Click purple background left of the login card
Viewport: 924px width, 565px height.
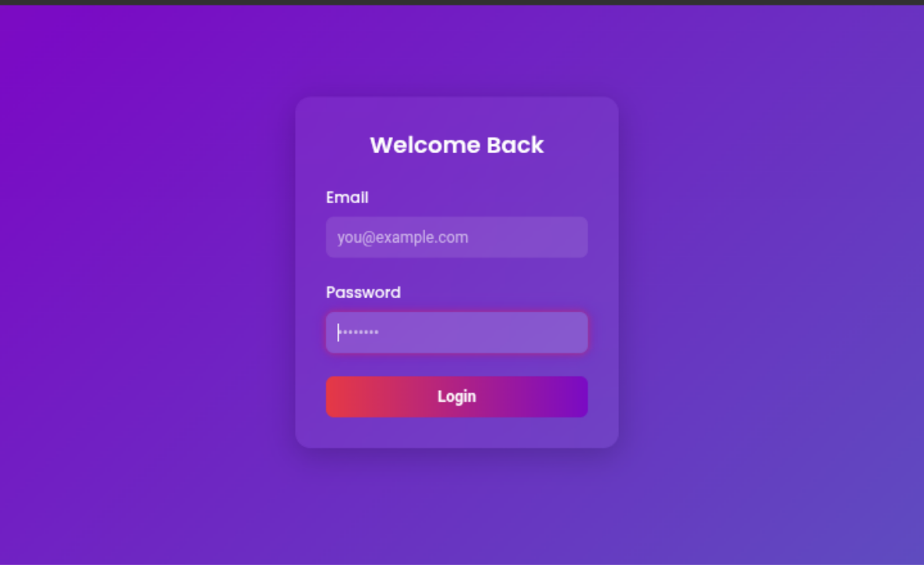pos(147,272)
